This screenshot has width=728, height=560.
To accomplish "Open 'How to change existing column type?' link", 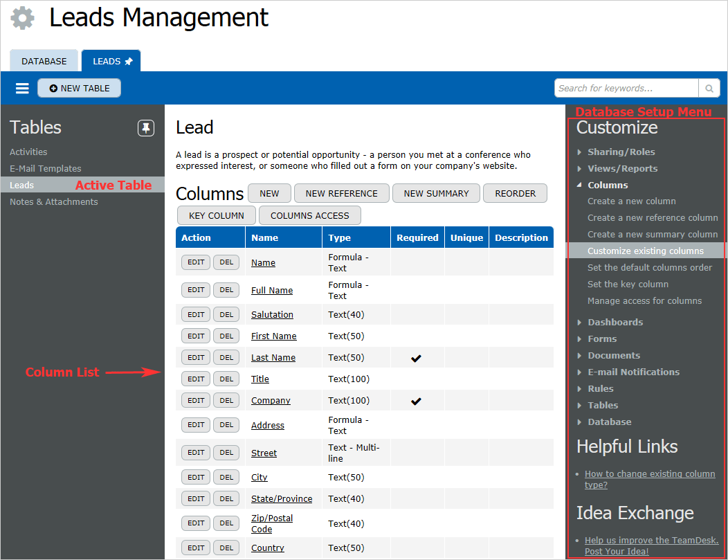I will tap(650, 479).
